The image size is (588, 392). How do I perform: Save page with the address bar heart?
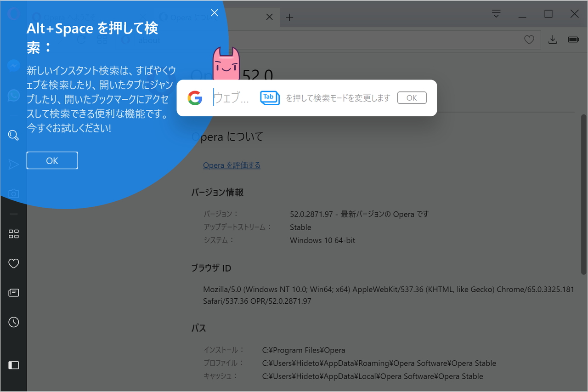click(x=529, y=40)
